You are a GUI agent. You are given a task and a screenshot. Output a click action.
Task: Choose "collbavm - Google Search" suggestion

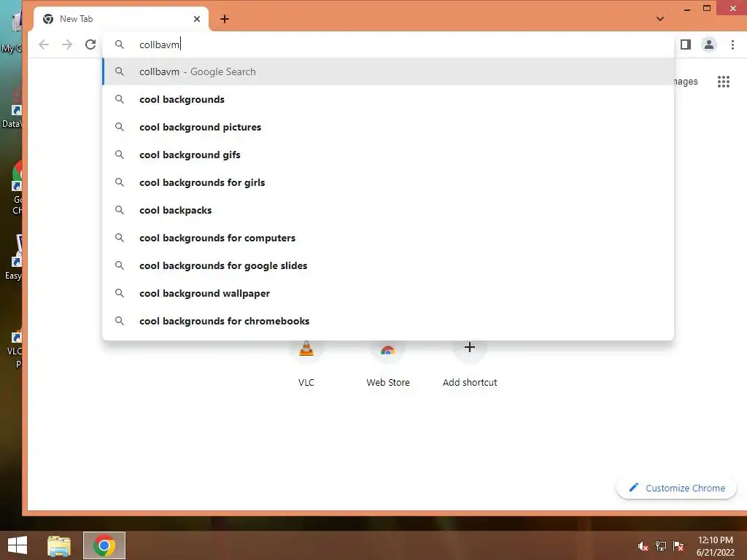pyautogui.click(x=388, y=72)
